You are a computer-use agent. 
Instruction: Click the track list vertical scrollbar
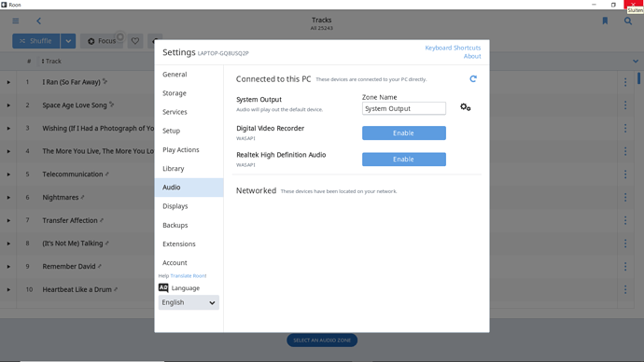pos(638,78)
